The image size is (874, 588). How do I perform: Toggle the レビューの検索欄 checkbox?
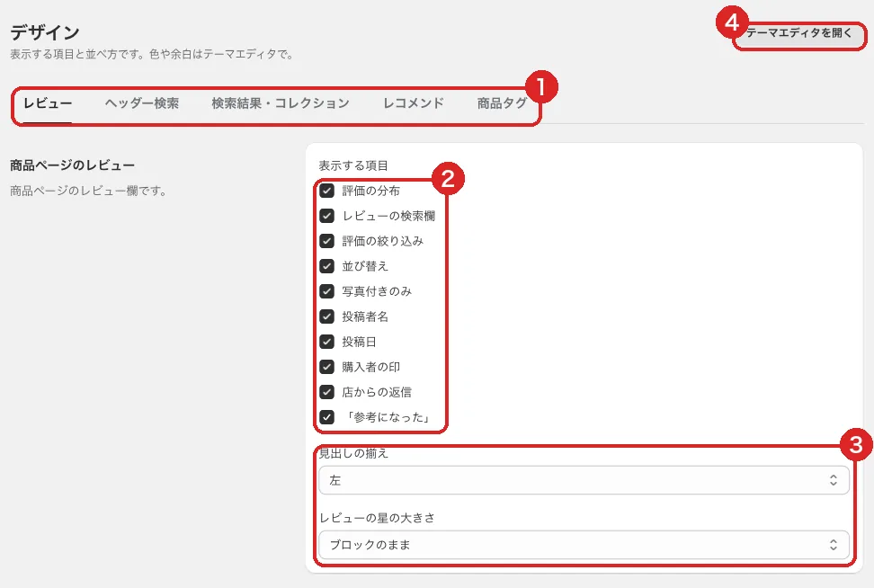point(327,216)
